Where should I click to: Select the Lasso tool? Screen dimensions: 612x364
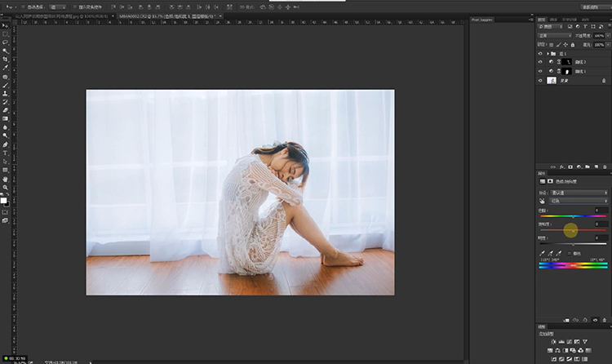(x=5, y=42)
